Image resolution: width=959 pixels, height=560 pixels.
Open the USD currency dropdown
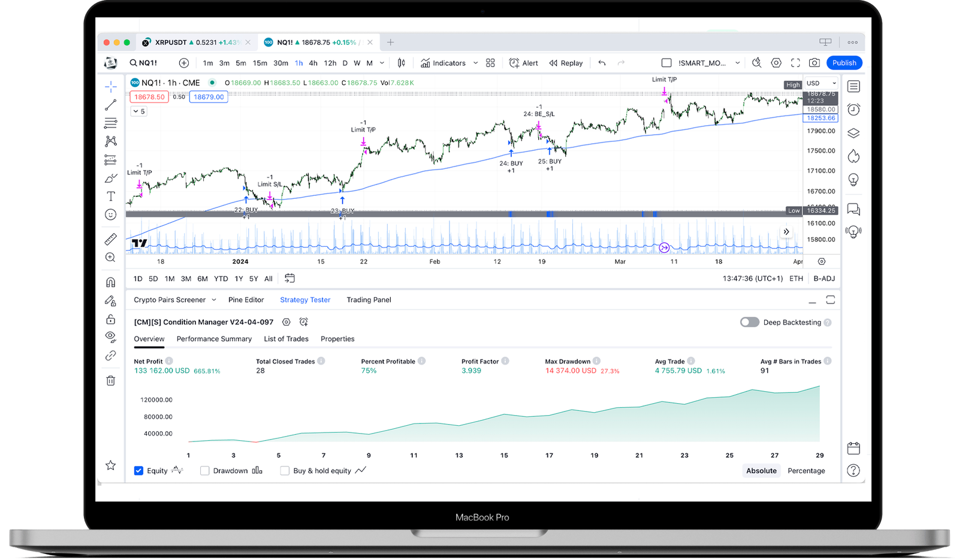[x=820, y=83]
